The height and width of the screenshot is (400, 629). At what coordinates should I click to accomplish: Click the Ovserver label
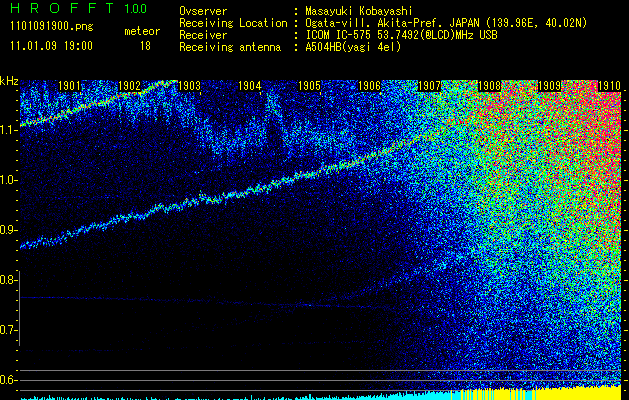203,11
